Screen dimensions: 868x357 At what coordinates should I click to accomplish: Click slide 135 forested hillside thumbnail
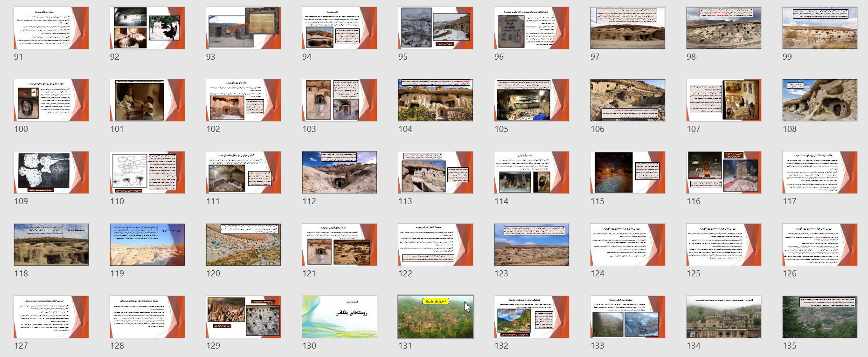coord(820,317)
